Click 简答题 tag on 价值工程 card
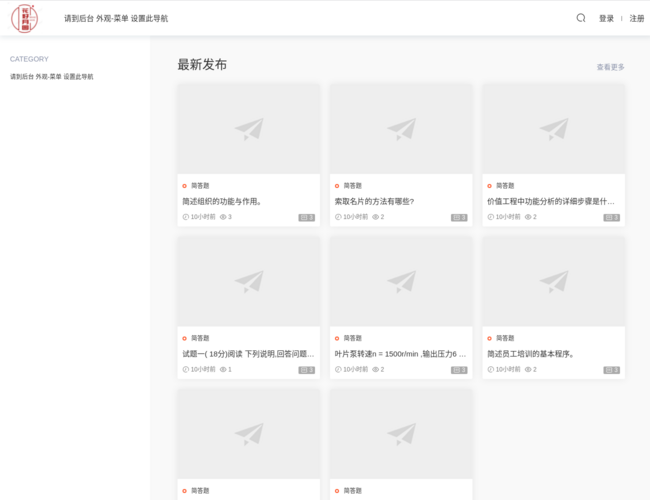Image resolution: width=650 pixels, height=500 pixels. (x=505, y=186)
